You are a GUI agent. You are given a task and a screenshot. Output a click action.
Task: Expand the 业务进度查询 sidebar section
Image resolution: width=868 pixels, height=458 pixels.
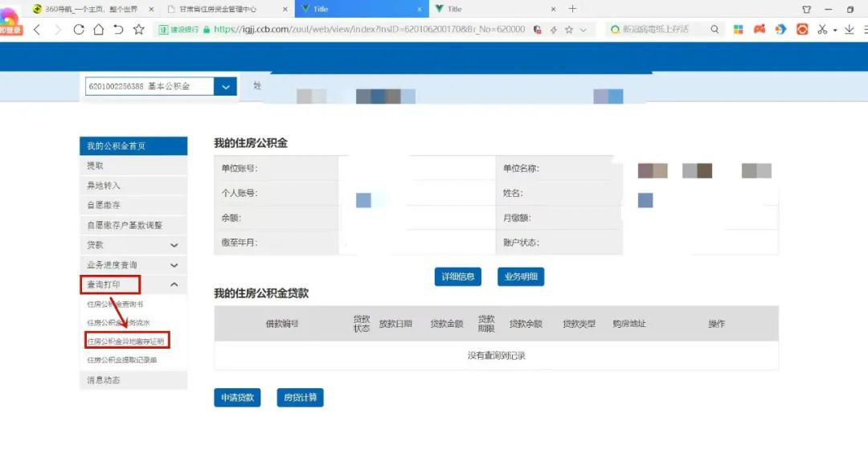[174, 265]
